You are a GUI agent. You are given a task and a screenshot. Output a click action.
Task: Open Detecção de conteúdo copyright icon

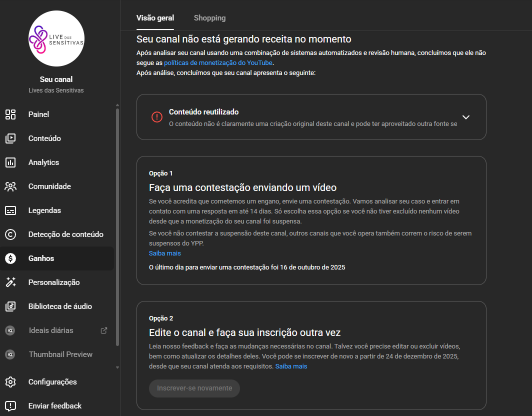coord(10,234)
